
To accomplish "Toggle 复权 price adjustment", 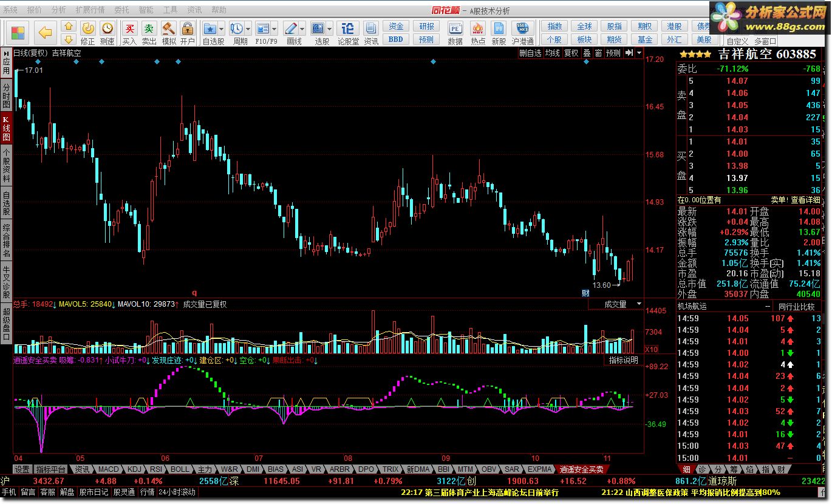I will point(571,53).
